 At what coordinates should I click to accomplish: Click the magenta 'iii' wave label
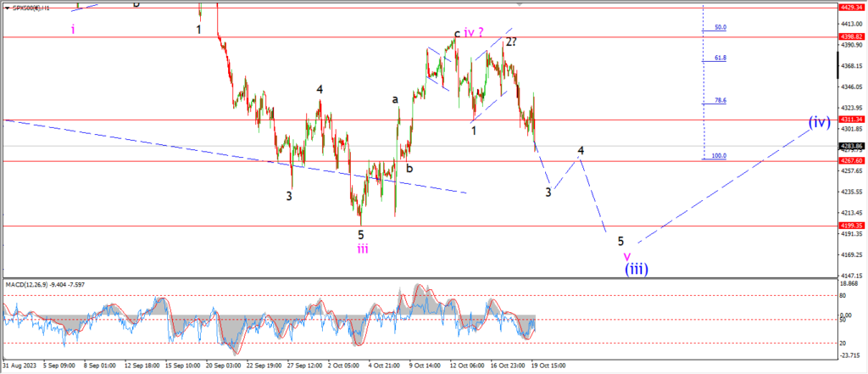click(x=362, y=248)
